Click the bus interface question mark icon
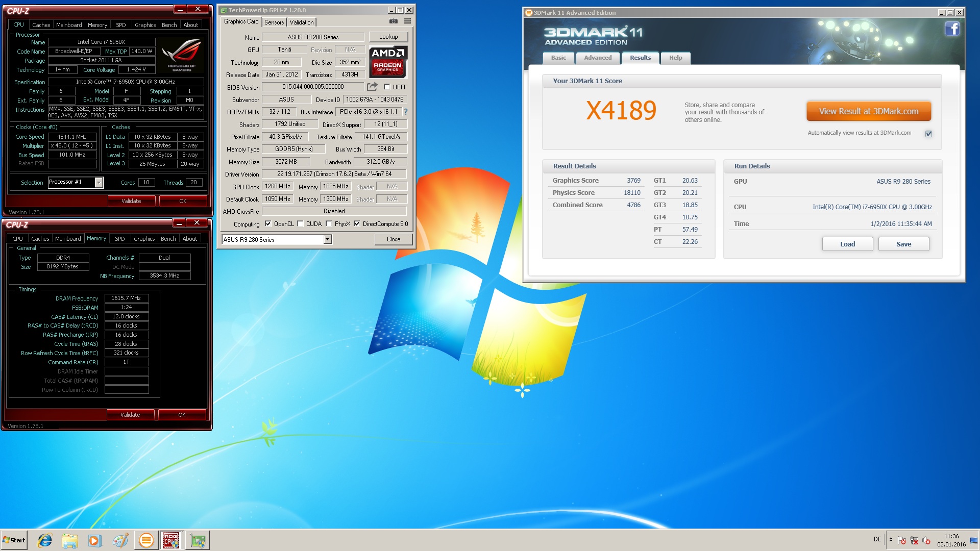The width and height of the screenshot is (980, 551). (406, 112)
